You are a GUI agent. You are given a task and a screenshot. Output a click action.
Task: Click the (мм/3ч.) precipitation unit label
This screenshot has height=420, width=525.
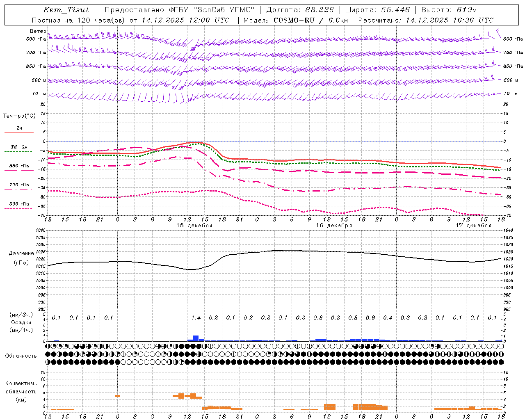click(x=21, y=315)
